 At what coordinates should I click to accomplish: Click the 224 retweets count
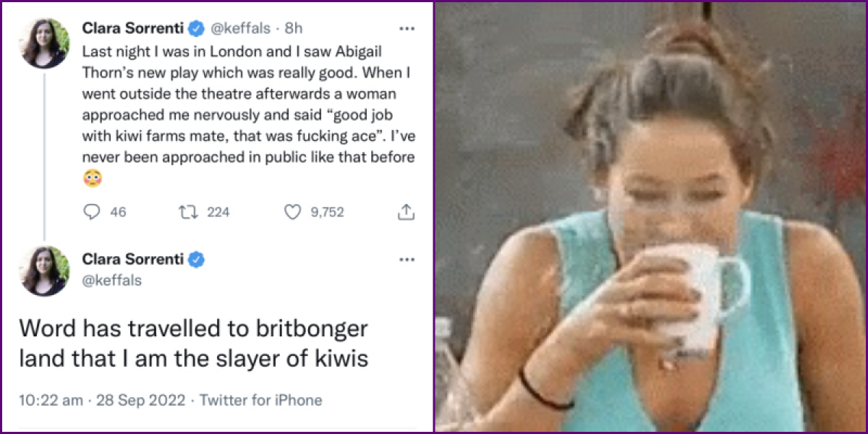point(218,212)
